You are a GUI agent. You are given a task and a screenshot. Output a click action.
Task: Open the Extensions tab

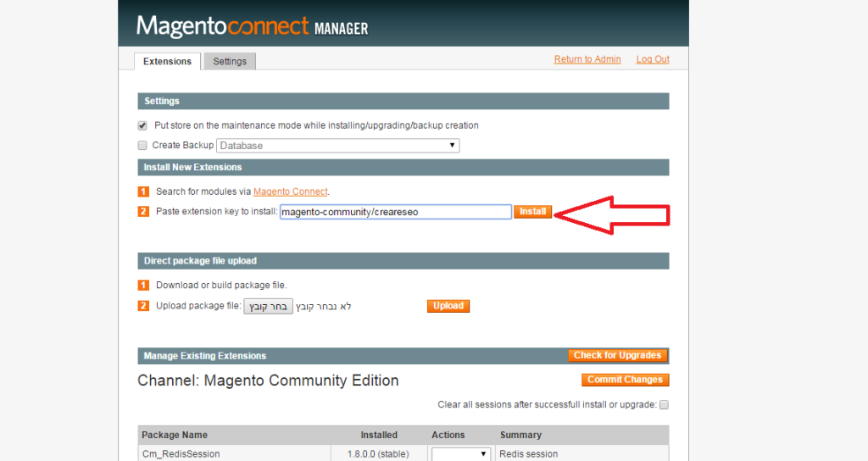(167, 61)
